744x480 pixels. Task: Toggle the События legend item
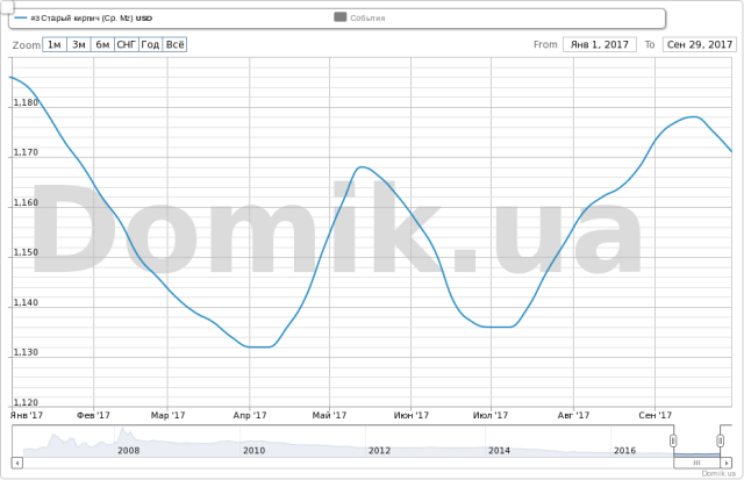(360, 18)
